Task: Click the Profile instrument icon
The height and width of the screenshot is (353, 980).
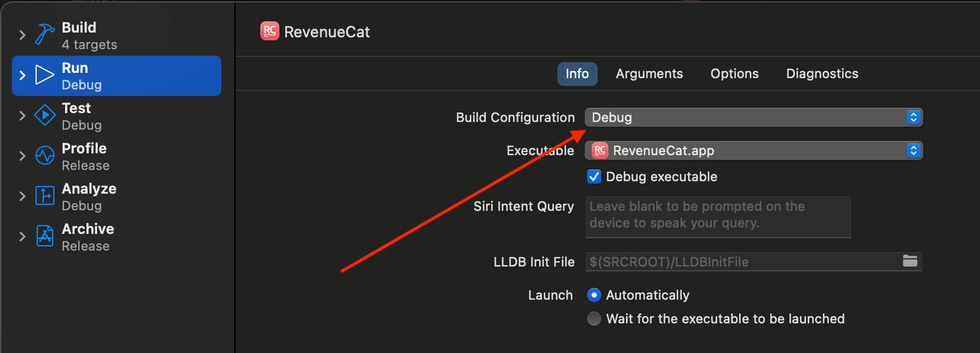Action: tap(44, 156)
